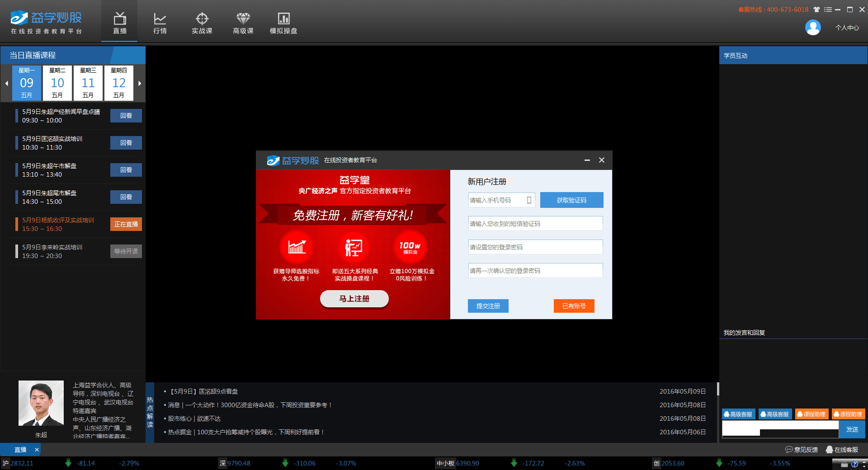This screenshot has height=470, width=868.
Task: Click the 朱超 presenter photo
Action: pos(41,403)
